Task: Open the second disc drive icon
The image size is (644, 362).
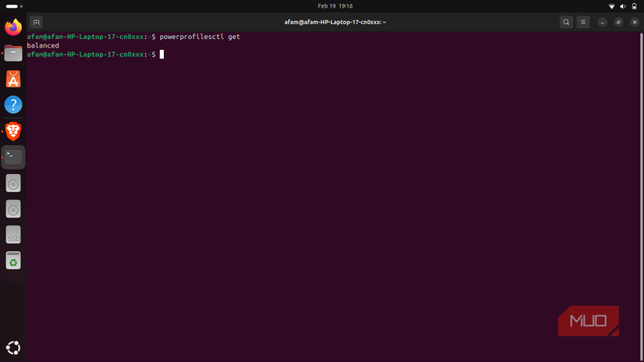Action: (x=13, y=209)
